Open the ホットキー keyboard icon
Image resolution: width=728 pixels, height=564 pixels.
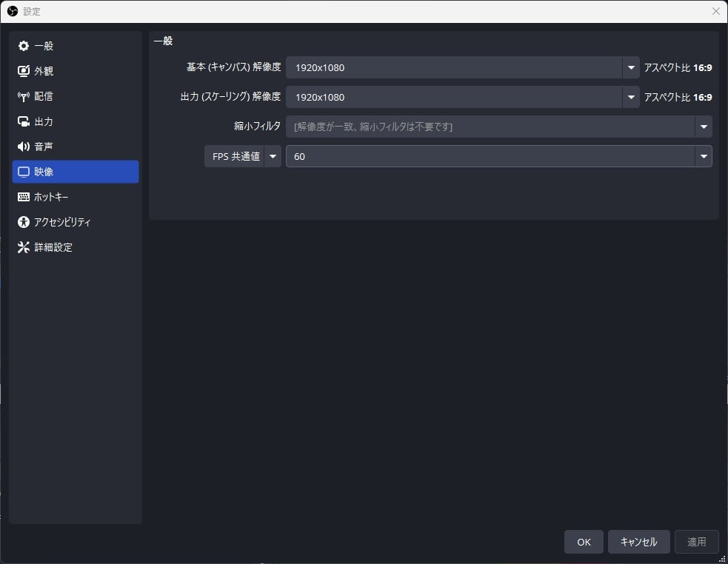(x=24, y=196)
